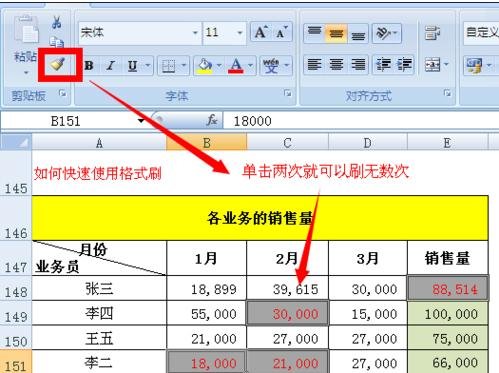
Task: Click the 1月 header cell
Action: (207, 258)
